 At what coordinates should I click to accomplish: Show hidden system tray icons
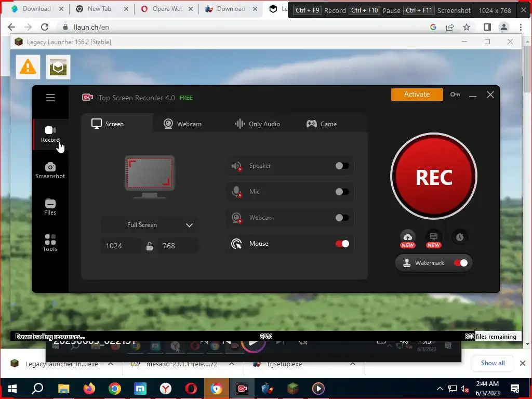click(440, 389)
